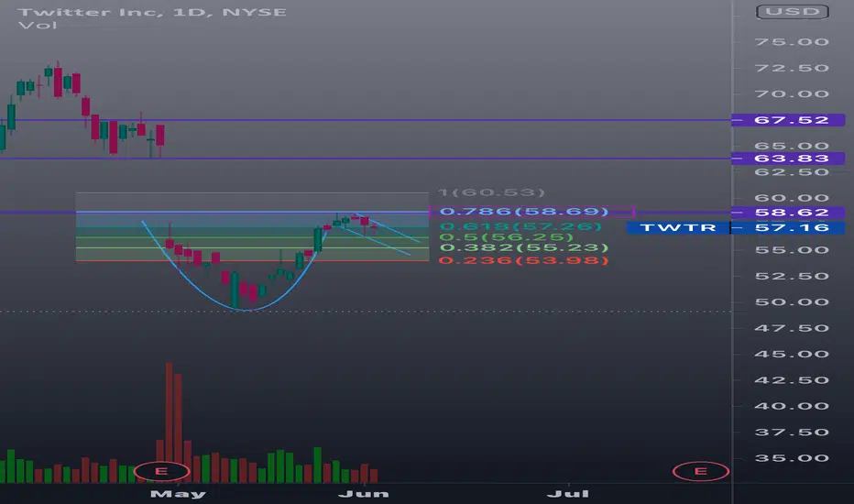This screenshot has width=854, height=504.
Task: Select Fibonacci level 0.382(55.23)
Action: point(523,248)
